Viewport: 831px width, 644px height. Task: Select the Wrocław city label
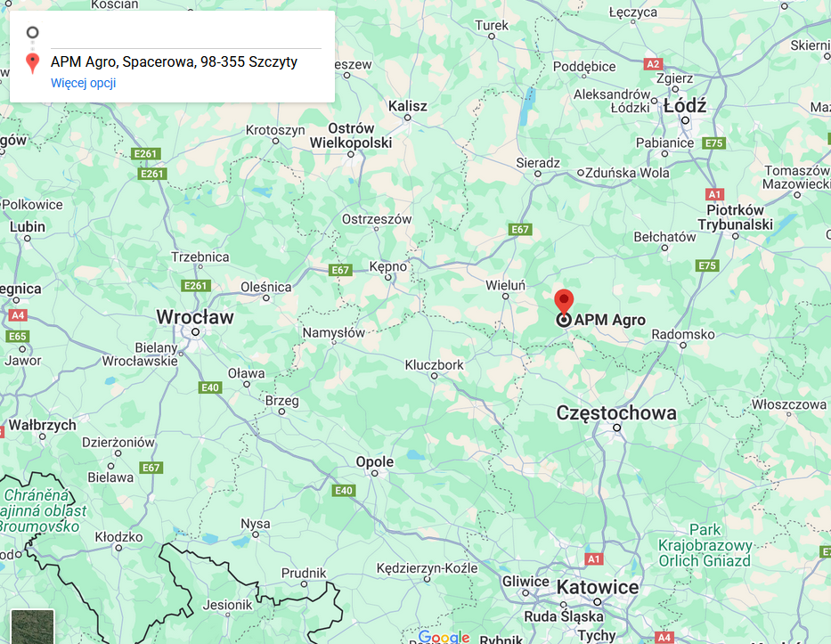pyautogui.click(x=195, y=317)
